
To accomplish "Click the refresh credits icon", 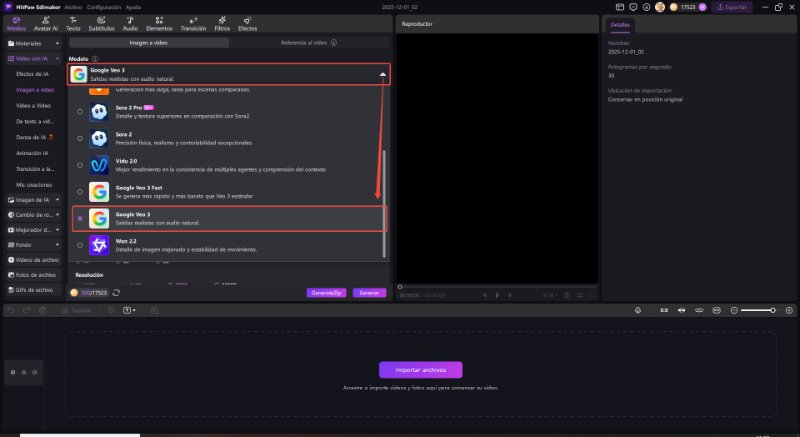I will click(x=118, y=293).
